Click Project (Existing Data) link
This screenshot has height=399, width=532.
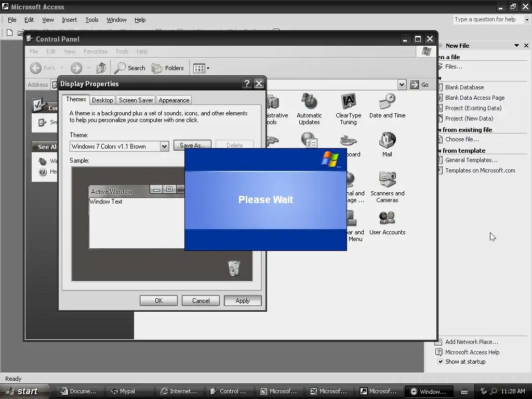(473, 108)
